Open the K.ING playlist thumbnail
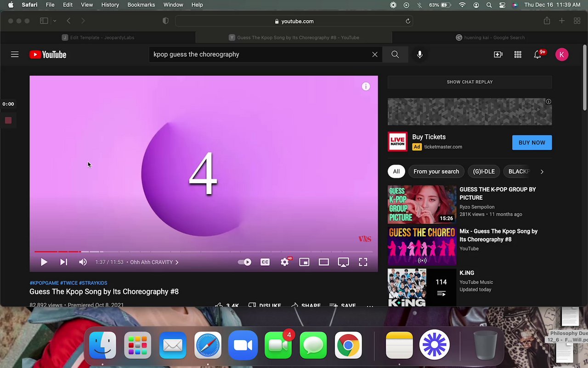The image size is (588, 368). pos(422,287)
